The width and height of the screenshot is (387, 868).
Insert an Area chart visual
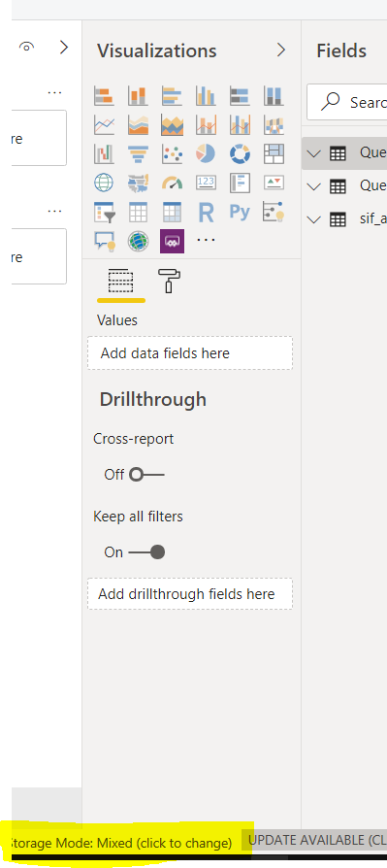(x=138, y=125)
